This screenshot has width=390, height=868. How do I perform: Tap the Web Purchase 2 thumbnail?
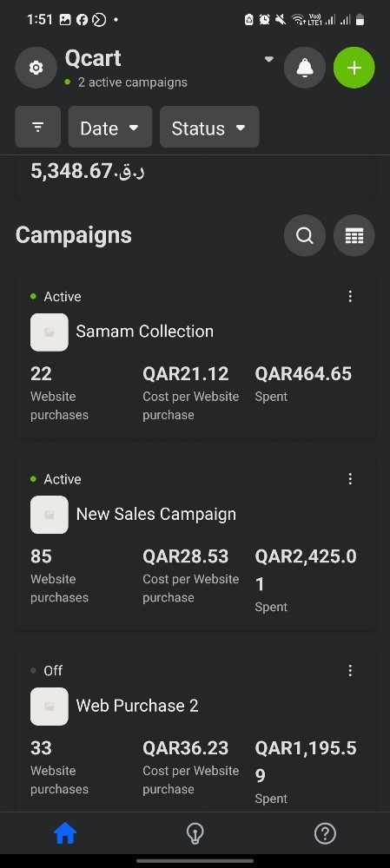pyautogui.click(x=50, y=707)
